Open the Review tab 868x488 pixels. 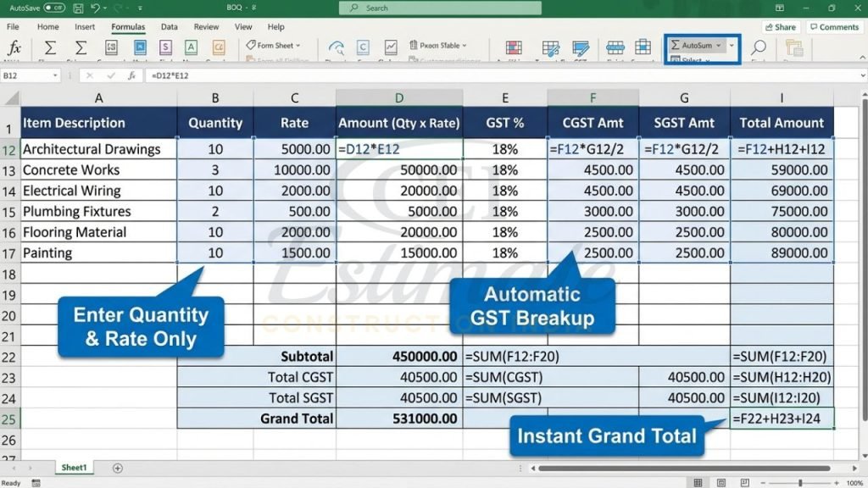[x=206, y=26]
